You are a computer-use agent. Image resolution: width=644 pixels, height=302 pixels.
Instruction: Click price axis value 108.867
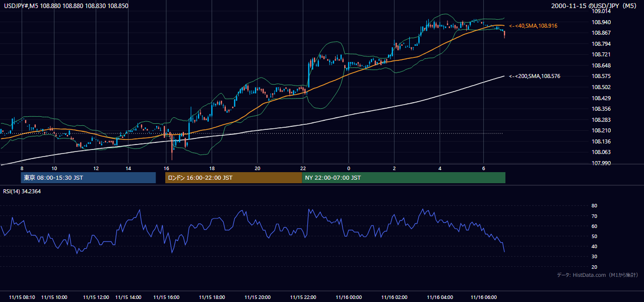coord(601,33)
